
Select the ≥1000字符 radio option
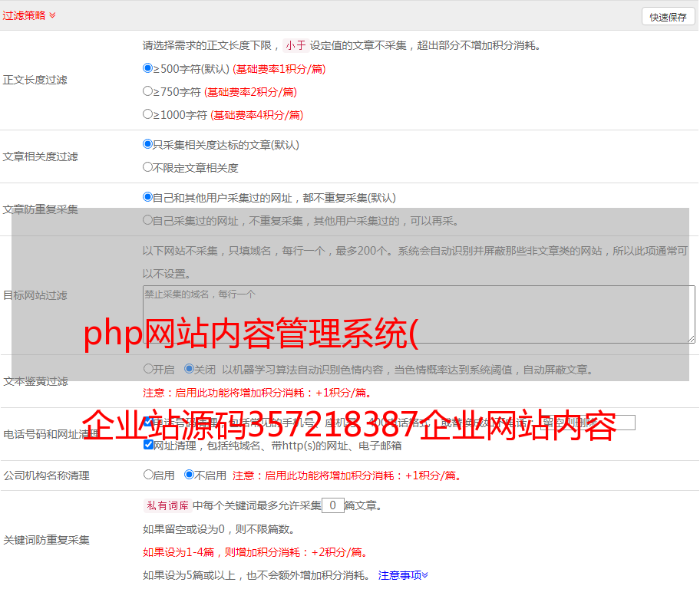(x=148, y=114)
